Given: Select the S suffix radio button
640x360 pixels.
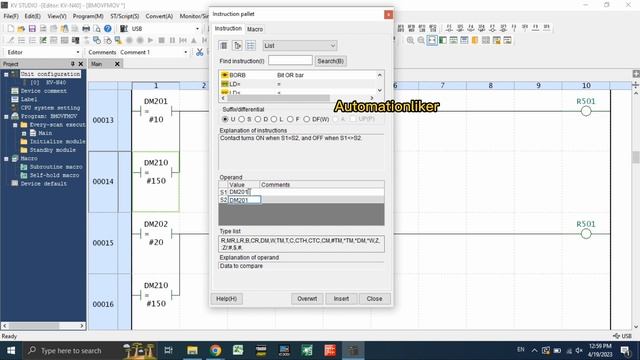Looking at the screenshot, I should click(241, 119).
